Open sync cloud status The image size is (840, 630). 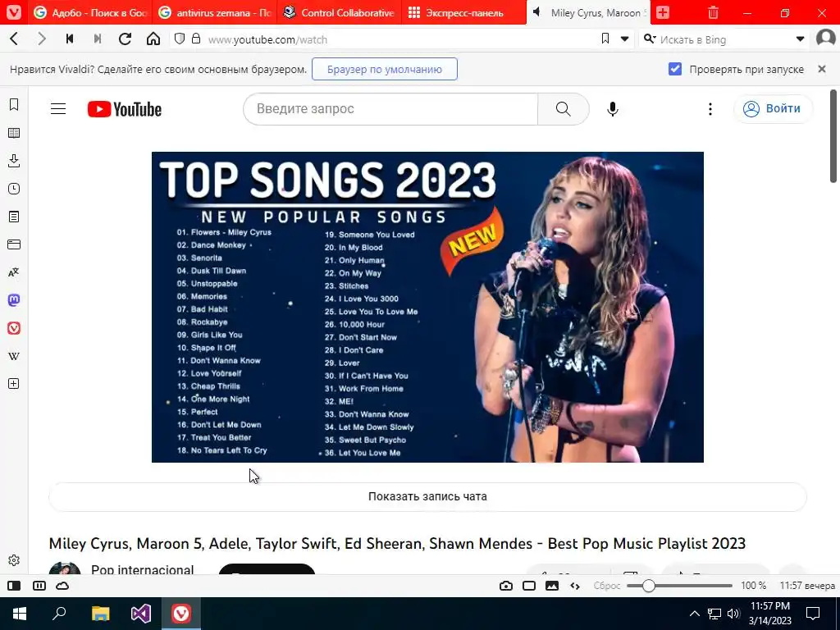[62, 586]
